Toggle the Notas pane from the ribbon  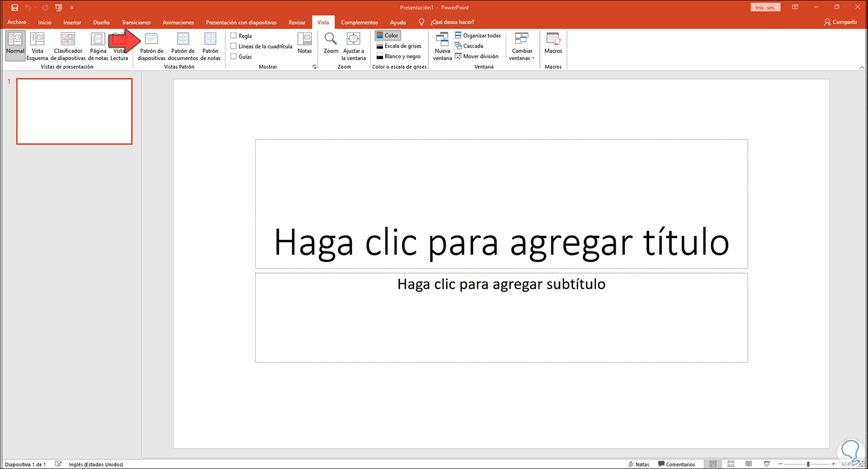coord(304,44)
